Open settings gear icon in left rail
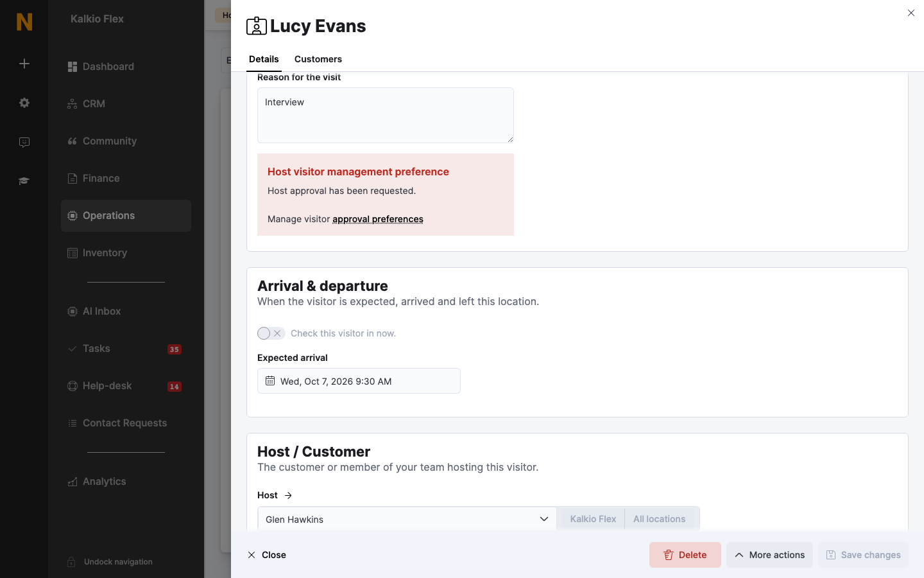This screenshot has height=578, width=924. [x=24, y=103]
